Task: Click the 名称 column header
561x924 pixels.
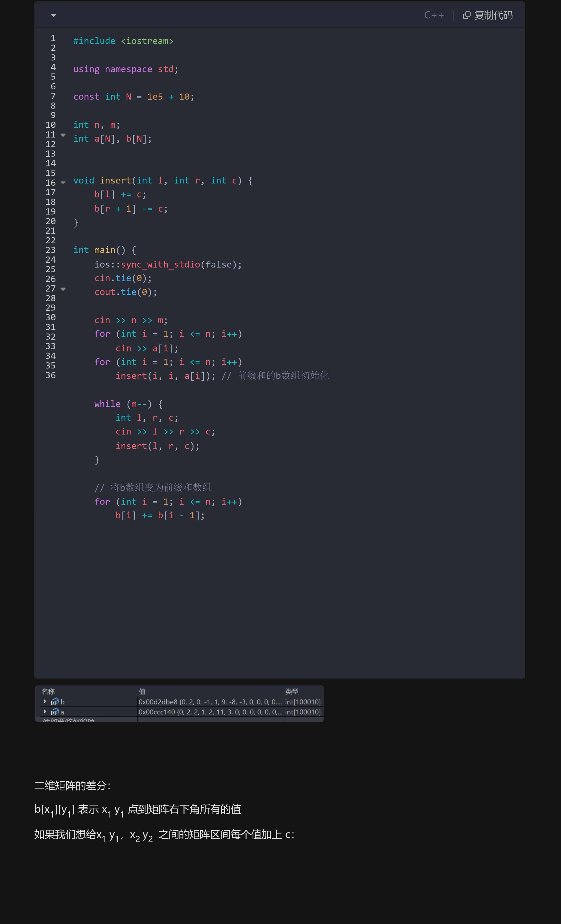Action: pyautogui.click(x=48, y=691)
